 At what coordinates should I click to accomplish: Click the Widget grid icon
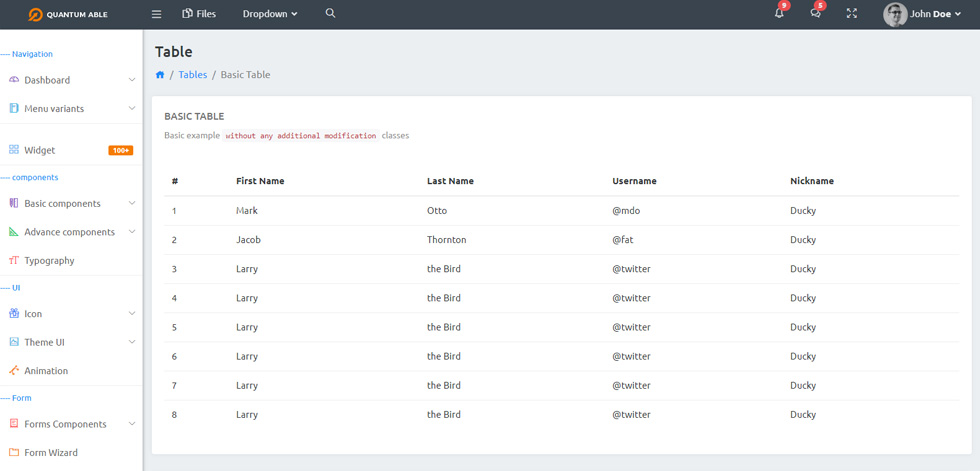point(14,150)
